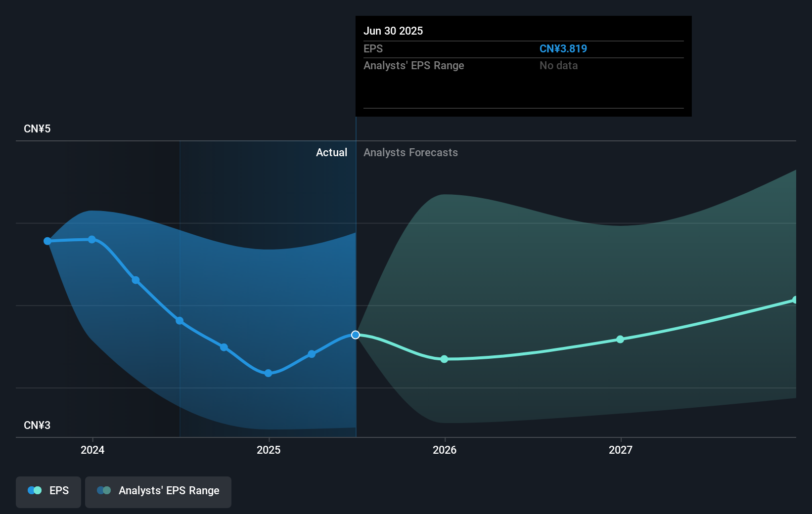The height and width of the screenshot is (514, 812).
Task: Click the forecast EPS point above the 2027 tick
Action: pyautogui.click(x=620, y=340)
